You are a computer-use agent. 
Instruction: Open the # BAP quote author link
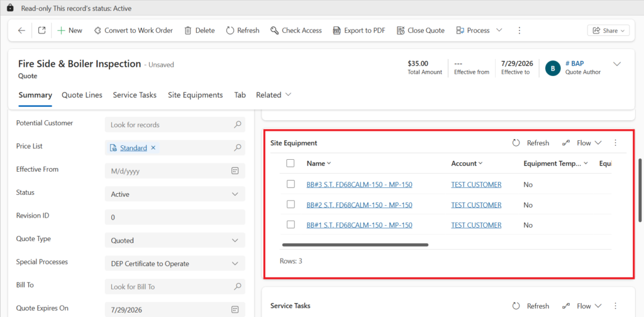(575, 64)
